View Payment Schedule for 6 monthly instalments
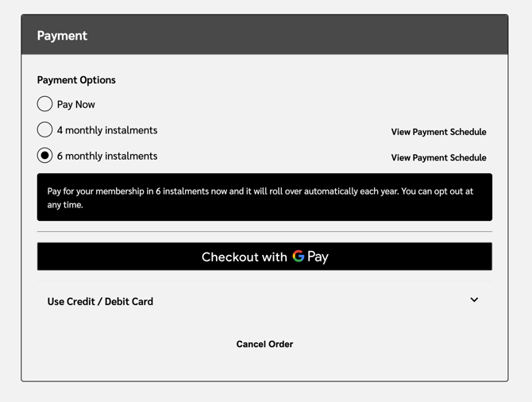The image size is (532, 402). point(438,157)
